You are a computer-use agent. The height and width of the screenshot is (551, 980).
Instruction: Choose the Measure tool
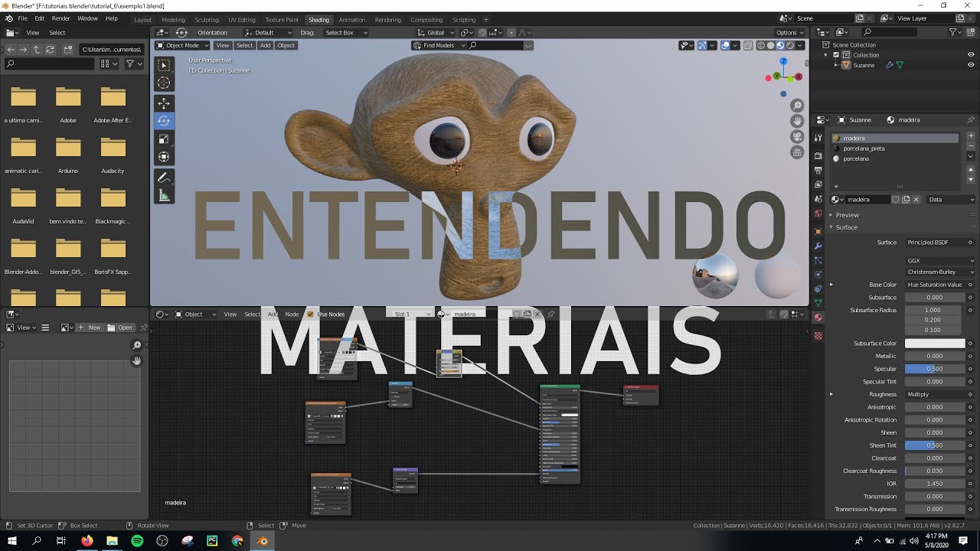pos(164,196)
